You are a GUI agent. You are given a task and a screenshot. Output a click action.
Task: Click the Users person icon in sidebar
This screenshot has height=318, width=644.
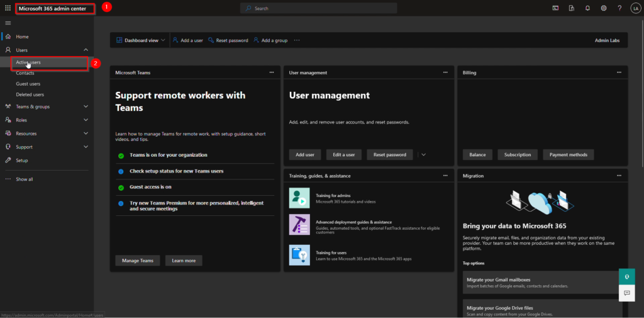pos(8,50)
